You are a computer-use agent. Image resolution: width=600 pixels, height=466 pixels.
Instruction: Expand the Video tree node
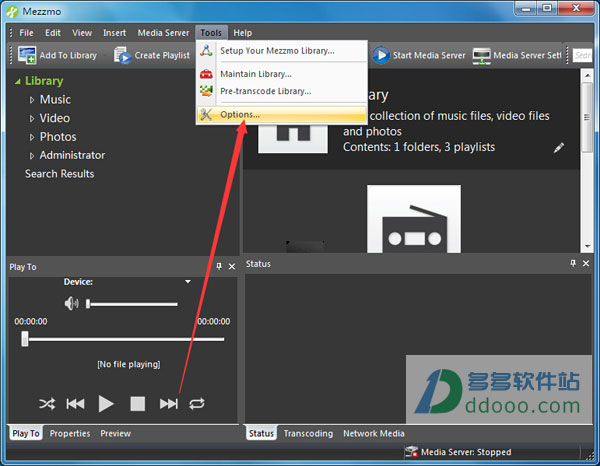click(x=32, y=119)
